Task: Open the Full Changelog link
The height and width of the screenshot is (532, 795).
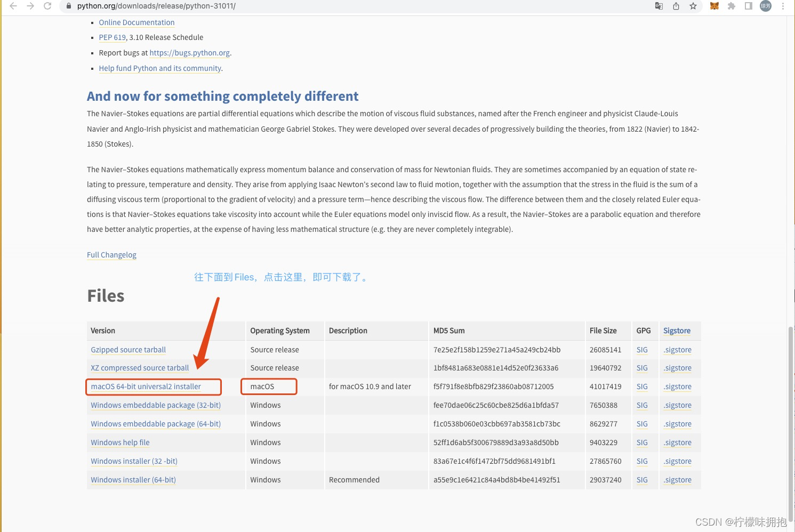Action: 111,255
